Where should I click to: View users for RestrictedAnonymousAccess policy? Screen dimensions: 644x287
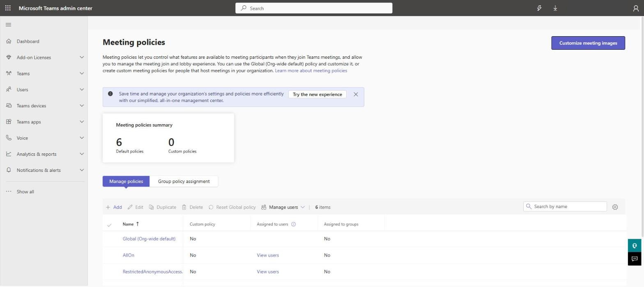pyautogui.click(x=268, y=272)
